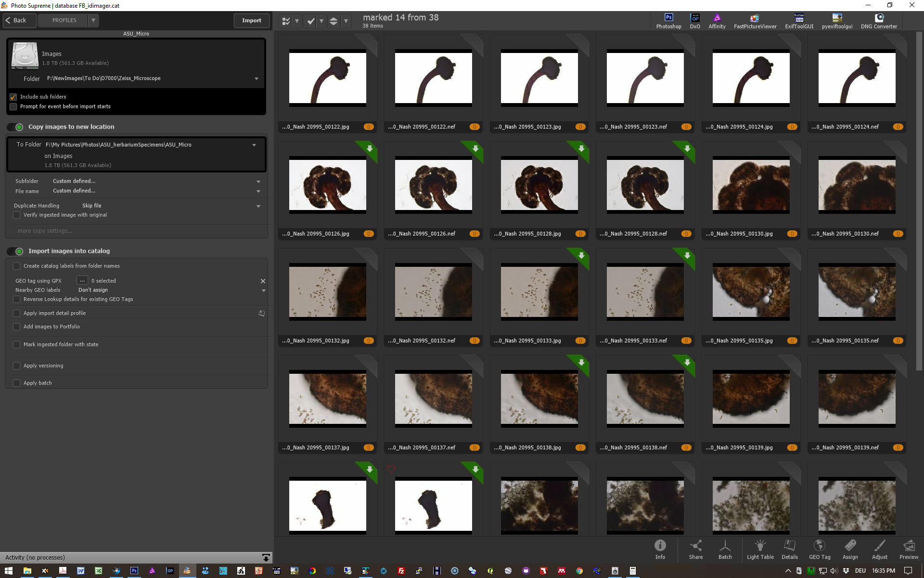
Task: Open File Explorer from taskbar
Action: [27, 571]
